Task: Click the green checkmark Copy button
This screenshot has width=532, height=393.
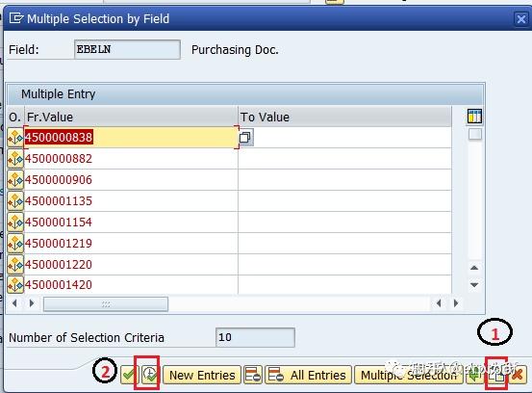Action: pyautogui.click(x=129, y=375)
